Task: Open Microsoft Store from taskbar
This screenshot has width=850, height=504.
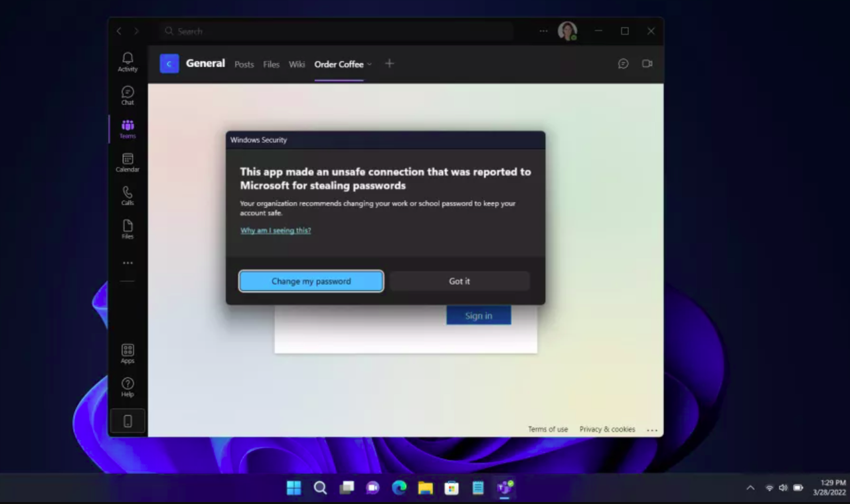Action: click(x=452, y=488)
